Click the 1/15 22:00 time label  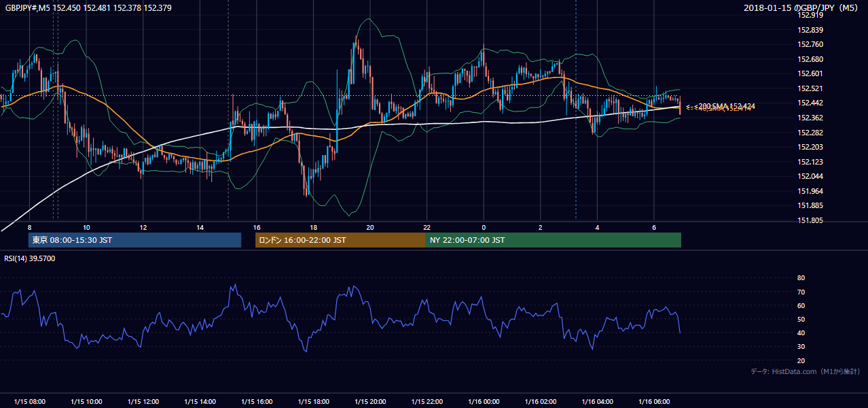(x=427, y=402)
